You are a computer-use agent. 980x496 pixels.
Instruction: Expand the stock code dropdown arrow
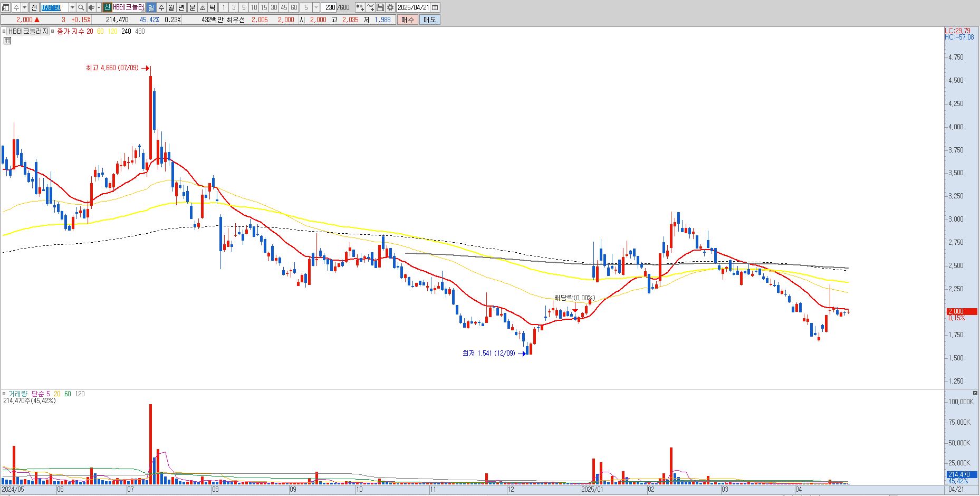click(x=72, y=7)
